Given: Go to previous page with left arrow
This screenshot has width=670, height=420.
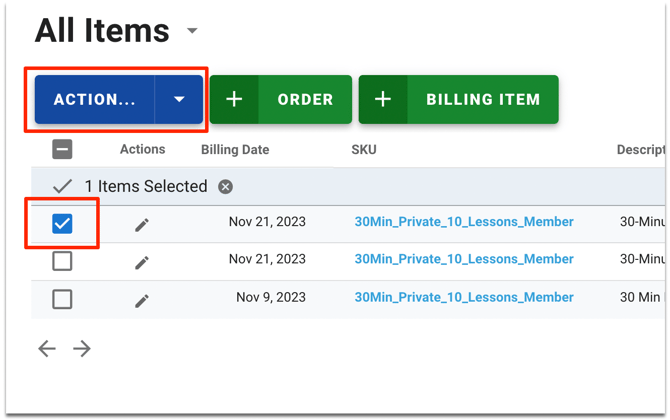Looking at the screenshot, I should [x=47, y=349].
